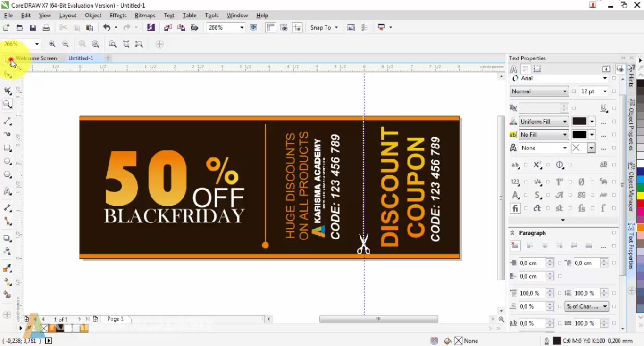
Task: Click the Import icon
Action: [168, 28]
